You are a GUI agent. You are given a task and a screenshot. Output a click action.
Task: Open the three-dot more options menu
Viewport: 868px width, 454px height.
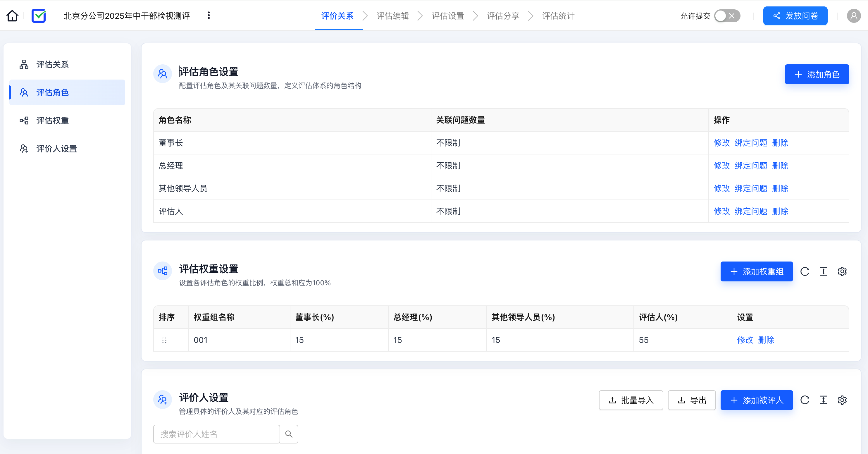[x=209, y=16]
